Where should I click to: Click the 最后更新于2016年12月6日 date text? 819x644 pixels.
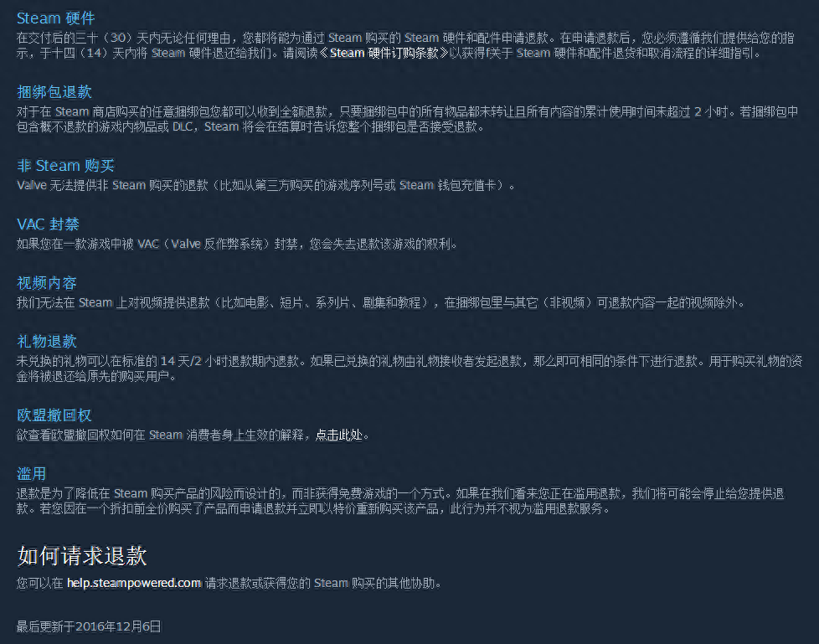[x=89, y=626]
